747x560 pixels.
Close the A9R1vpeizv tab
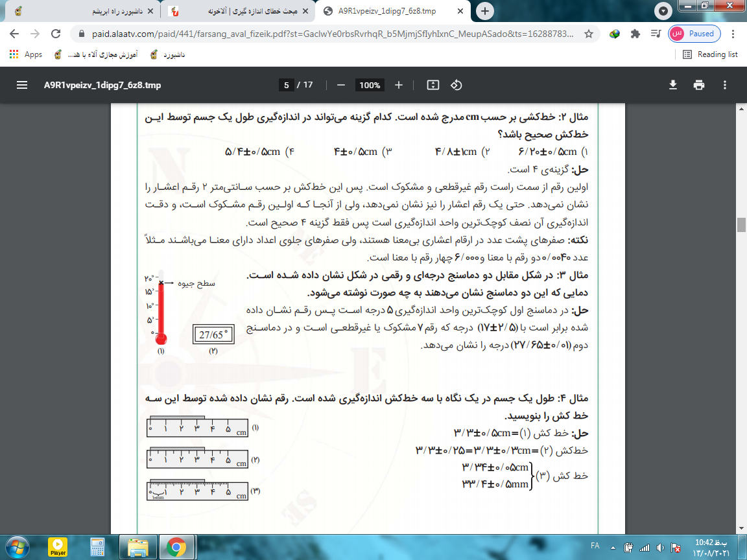click(x=460, y=11)
